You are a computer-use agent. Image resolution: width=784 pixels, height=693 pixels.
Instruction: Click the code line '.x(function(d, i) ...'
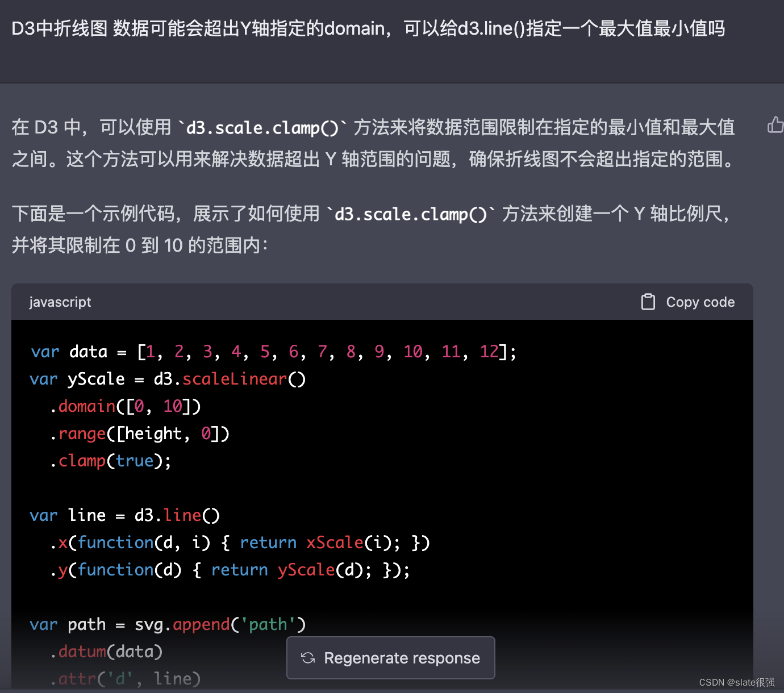click(239, 542)
